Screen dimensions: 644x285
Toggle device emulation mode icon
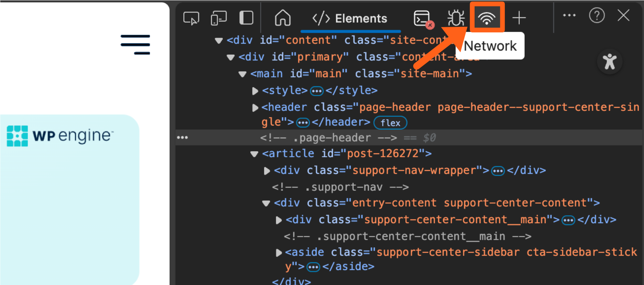pyautogui.click(x=219, y=18)
